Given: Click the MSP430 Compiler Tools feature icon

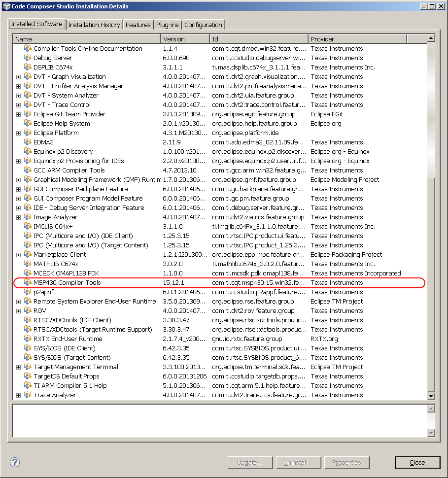Looking at the screenshot, I should point(28,282).
